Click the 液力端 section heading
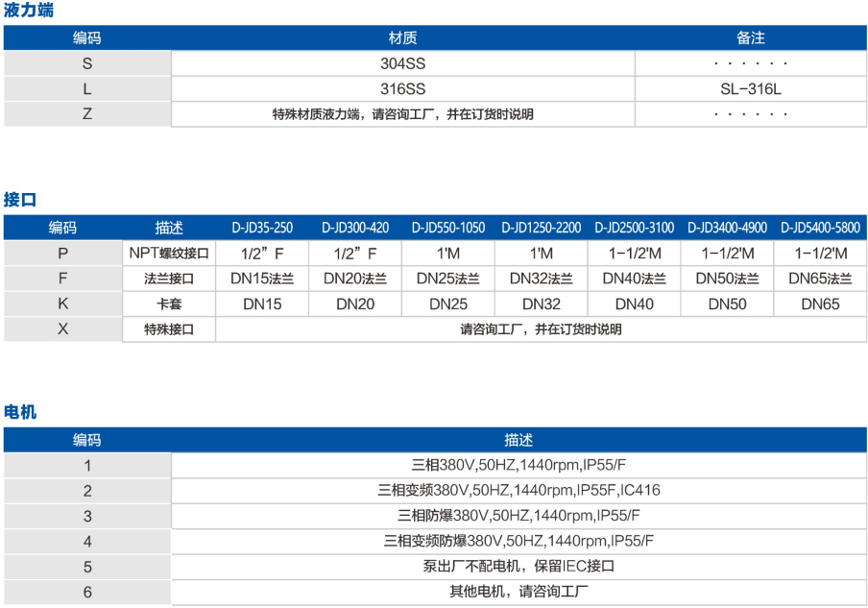Viewport: 868px width, 608px height. [x=29, y=12]
